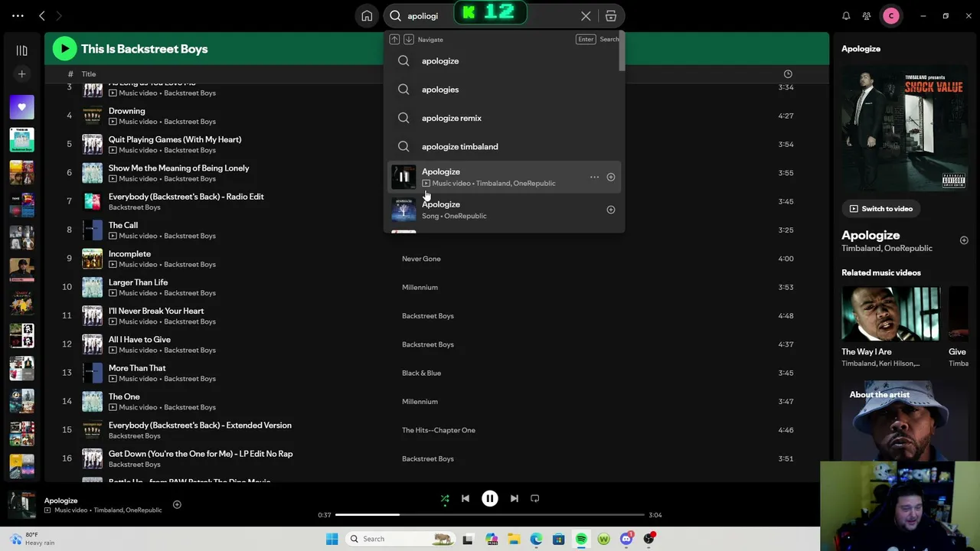
Task: Open Friend Activity icon
Action: [x=867, y=15]
